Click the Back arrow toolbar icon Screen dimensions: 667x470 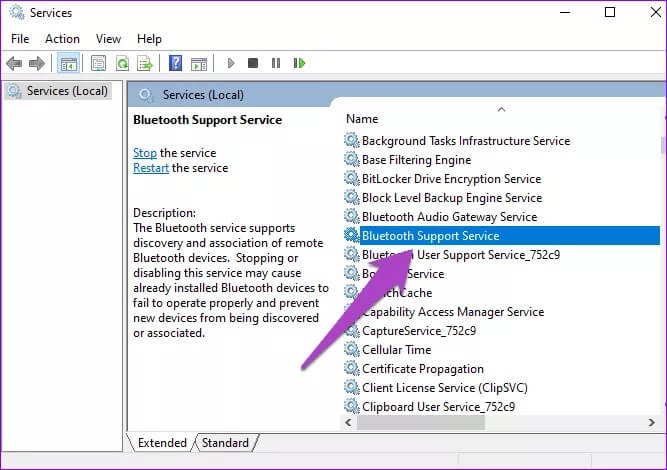[x=14, y=64]
